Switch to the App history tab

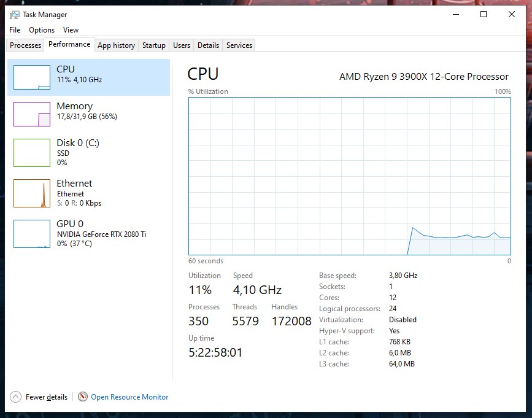pyautogui.click(x=116, y=45)
